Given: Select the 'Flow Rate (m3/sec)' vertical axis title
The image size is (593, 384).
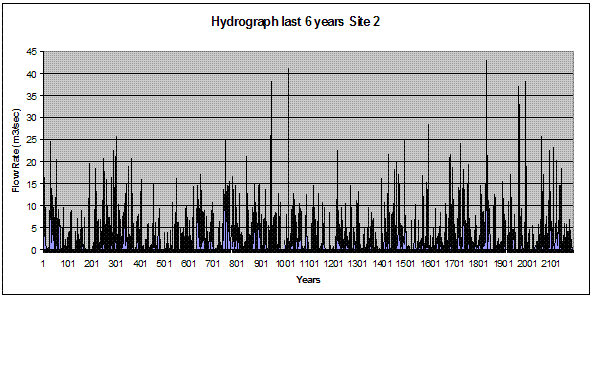Looking at the screenshot, I should coord(16,151).
